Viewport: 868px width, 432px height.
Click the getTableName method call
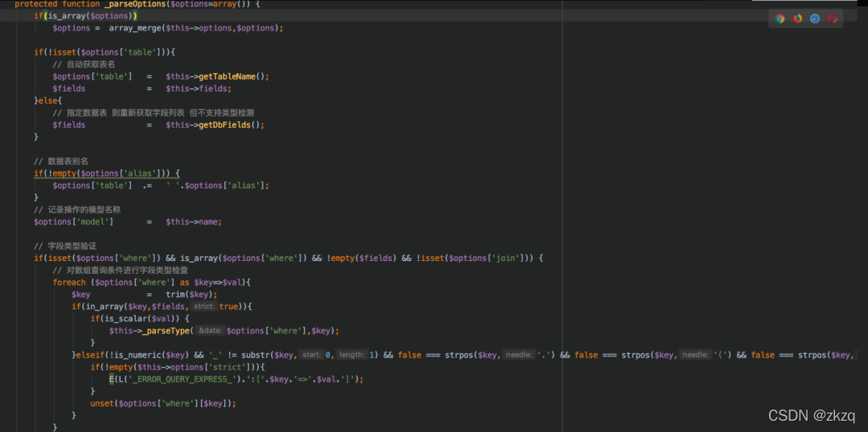click(x=228, y=76)
